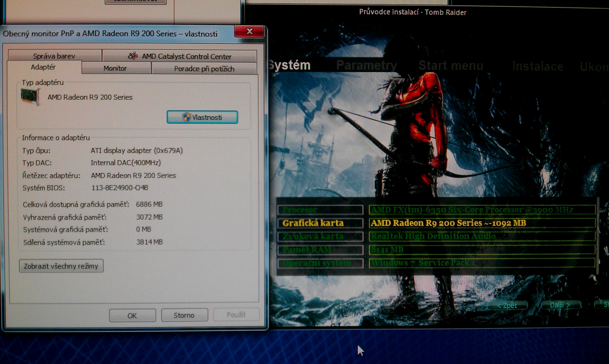Image resolution: width=609 pixels, height=364 pixels.
Task: Click the Vlastnosti adapter properties button
Action: click(202, 117)
